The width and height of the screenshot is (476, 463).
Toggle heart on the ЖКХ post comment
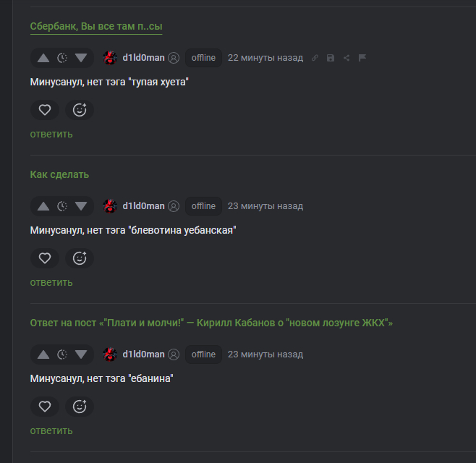(x=45, y=407)
